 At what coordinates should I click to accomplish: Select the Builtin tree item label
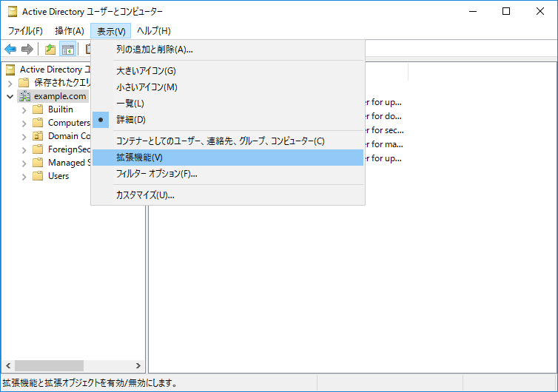(x=61, y=109)
